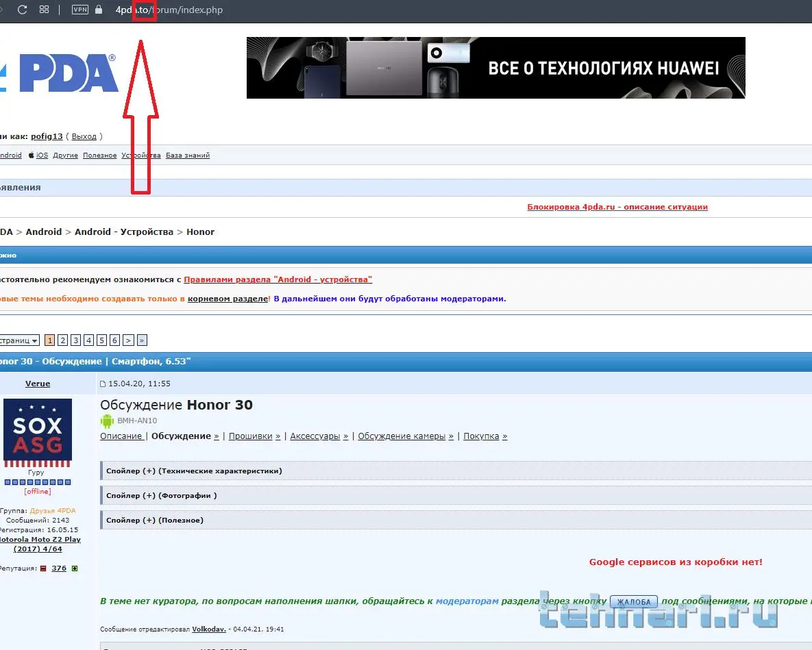This screenshot has width=812, height=650.
Task: Open the Обсуждение камеры » link
Action: coord(406,436)
